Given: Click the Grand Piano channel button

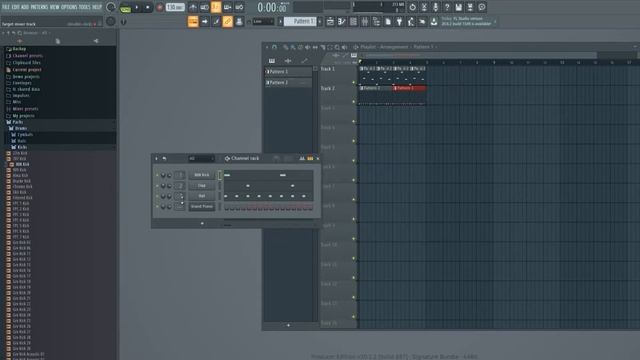Looking at the screenshot, I should 202,207.
